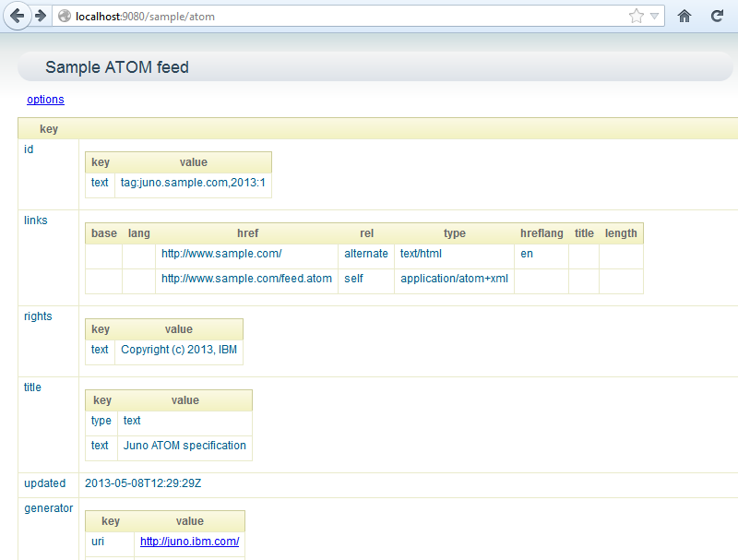Reload the page with the refresh icon
The image size is (738, 560).
pyautogui.click(x=717, y=16)
